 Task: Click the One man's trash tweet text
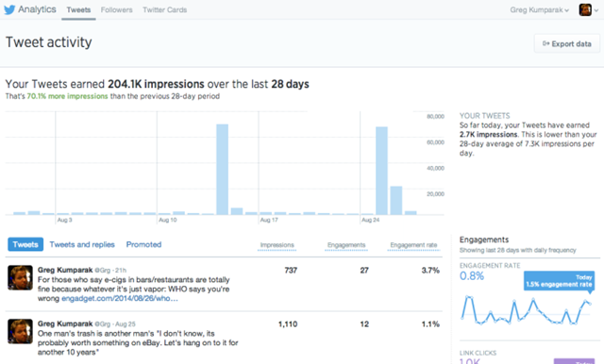tap(138, 343)
